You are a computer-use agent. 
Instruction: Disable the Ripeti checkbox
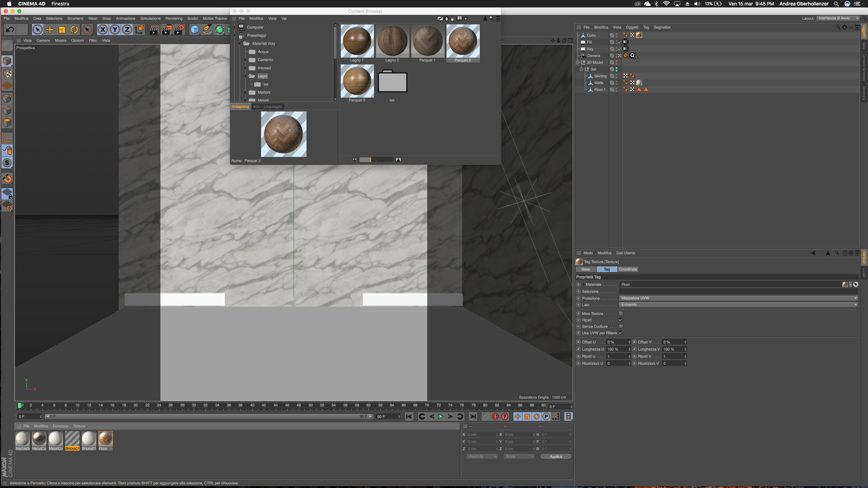pyautogui.click(x=621, y=320)
